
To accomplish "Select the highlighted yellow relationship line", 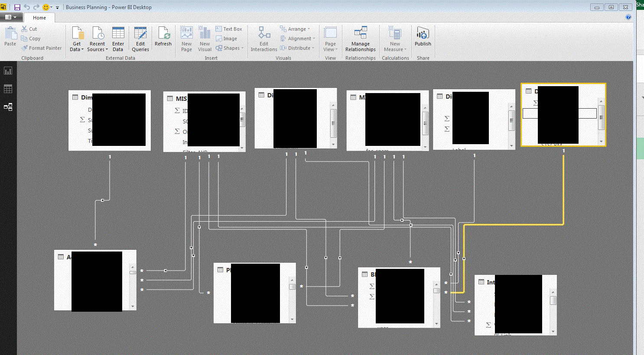I will 563,190.
